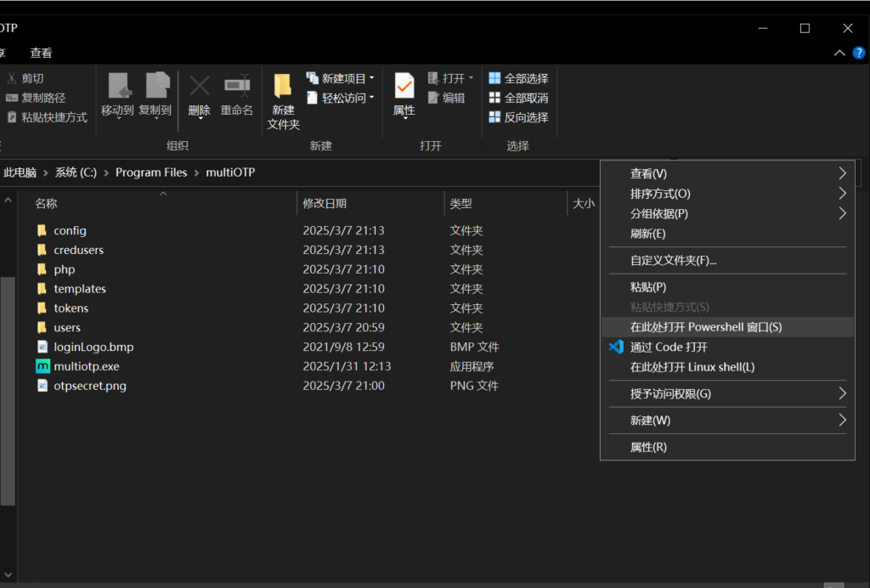Click the multiotp.exe application icon
Screen dimensions: 870x588
coord(42,366)
